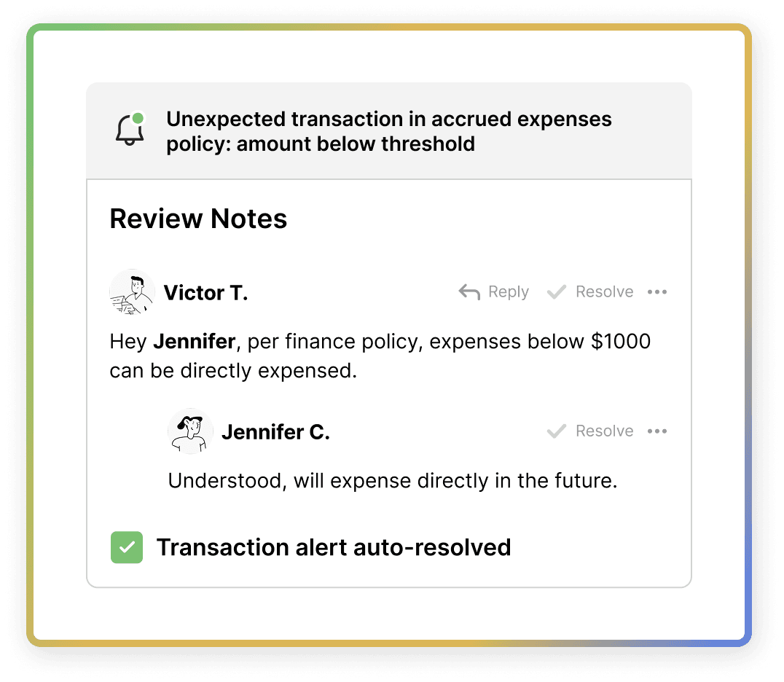Click the 'Transaction alert auto-resolved' label
Image resolution: width=784 pixels, height=682 pixels.
point(334,547)
